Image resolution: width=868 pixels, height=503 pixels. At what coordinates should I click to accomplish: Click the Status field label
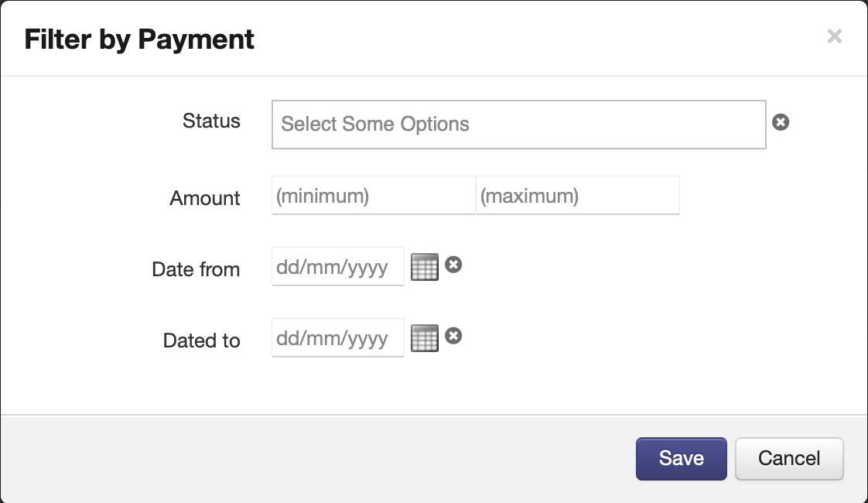tap(211, 121)
